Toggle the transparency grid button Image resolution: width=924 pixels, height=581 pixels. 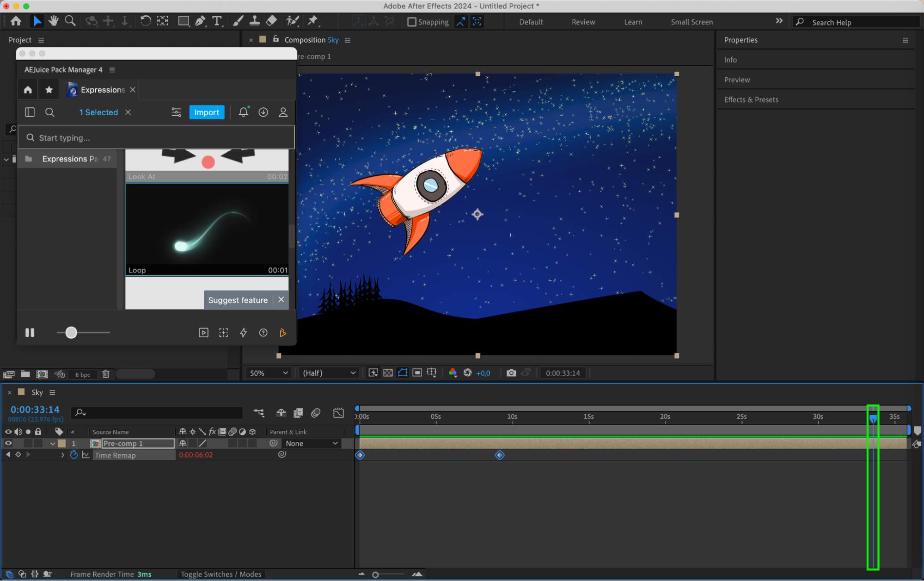(388, 373)
